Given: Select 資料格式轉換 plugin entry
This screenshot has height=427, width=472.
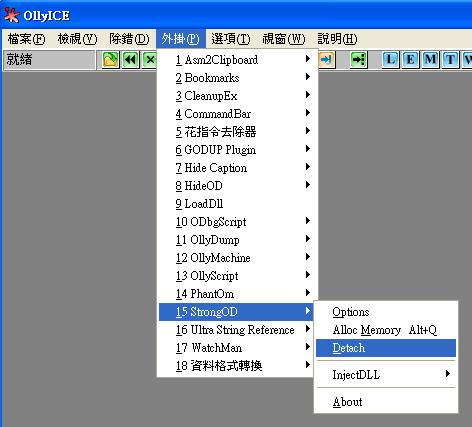Looking at the screenshot, I should click(236, 366).
